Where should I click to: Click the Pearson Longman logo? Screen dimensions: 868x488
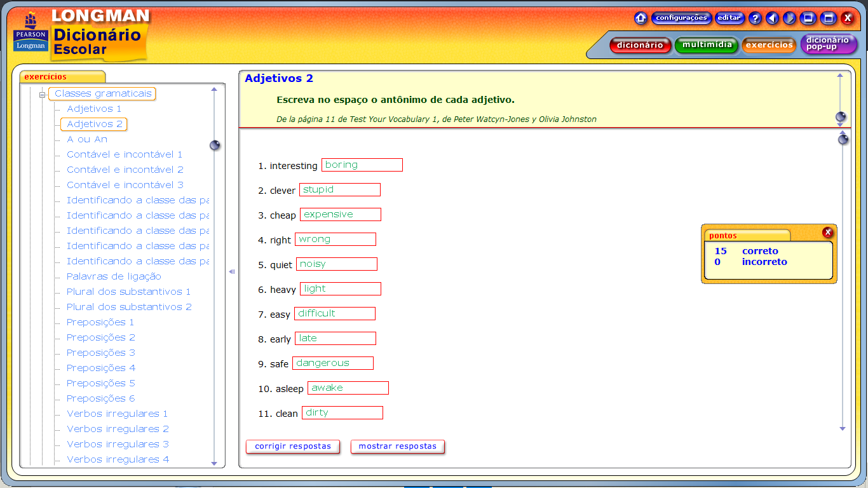(31, 31)
